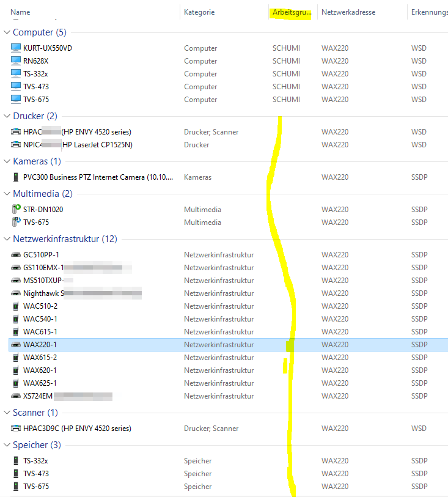Click the WAX620-1 access point icon

(x=16, y=370)
